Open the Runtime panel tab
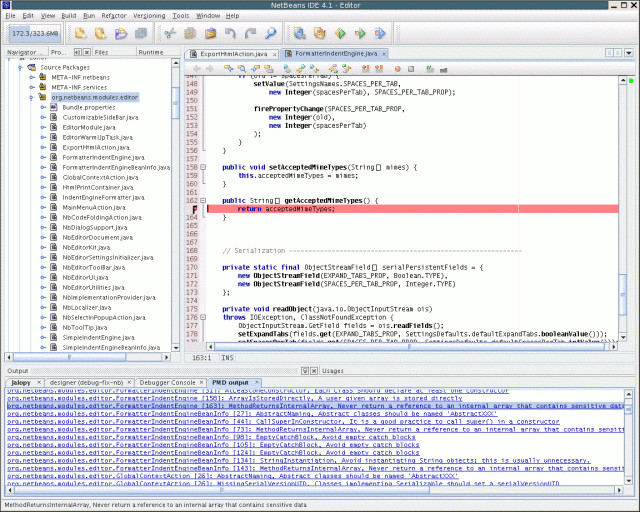 [151, 52]
